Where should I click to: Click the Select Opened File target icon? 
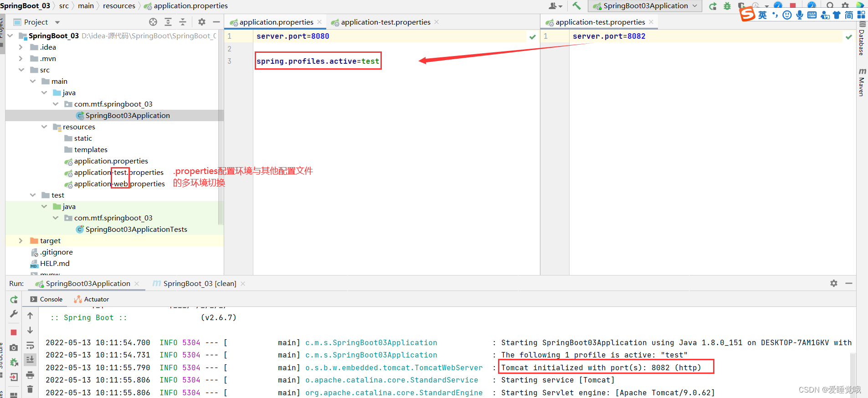coord(153,22)
